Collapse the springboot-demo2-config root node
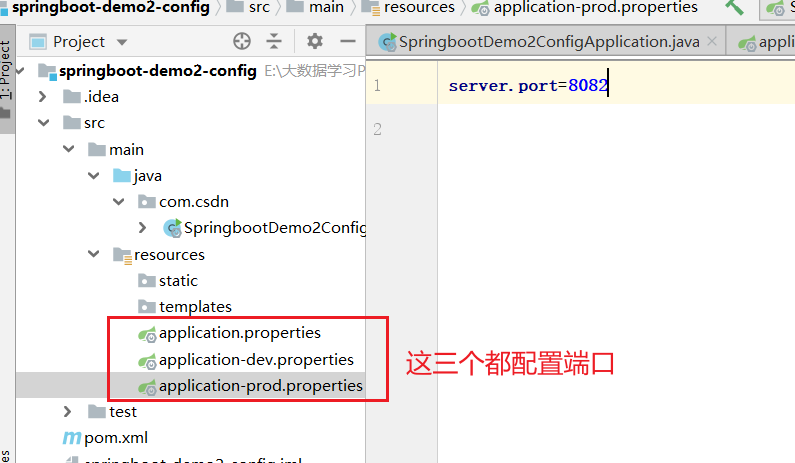Image resolution: width=795 pixels, height=463 pixels. [20, 70]
